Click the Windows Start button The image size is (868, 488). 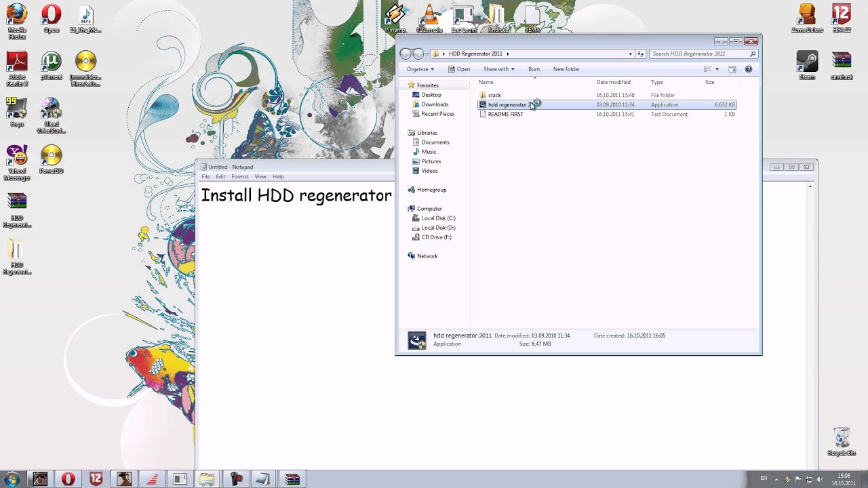click(12, 479)
